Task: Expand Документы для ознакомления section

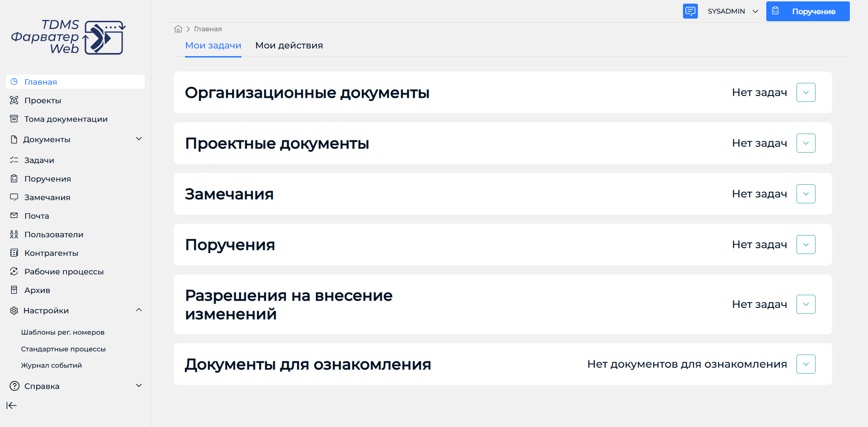Action: click(806, 364)
